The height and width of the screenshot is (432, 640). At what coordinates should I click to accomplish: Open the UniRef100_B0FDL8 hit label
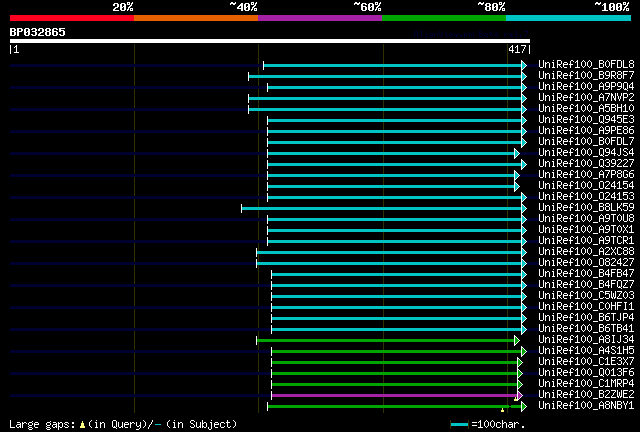point(586,65)
